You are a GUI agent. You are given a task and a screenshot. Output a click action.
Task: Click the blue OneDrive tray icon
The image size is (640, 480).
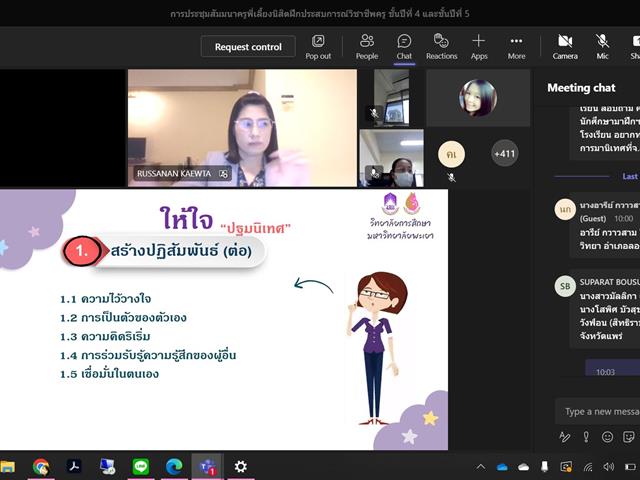click(x=502, y=467)
